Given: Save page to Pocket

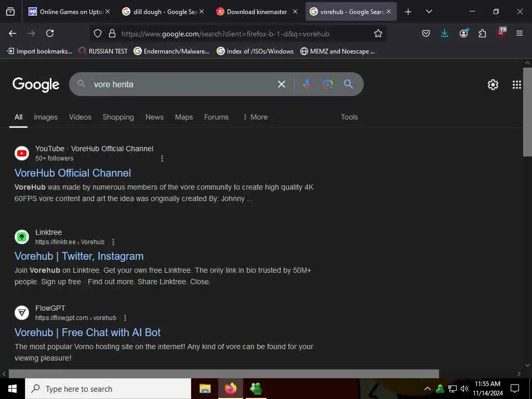Looking at the screenshot, I should coord(426,33).
